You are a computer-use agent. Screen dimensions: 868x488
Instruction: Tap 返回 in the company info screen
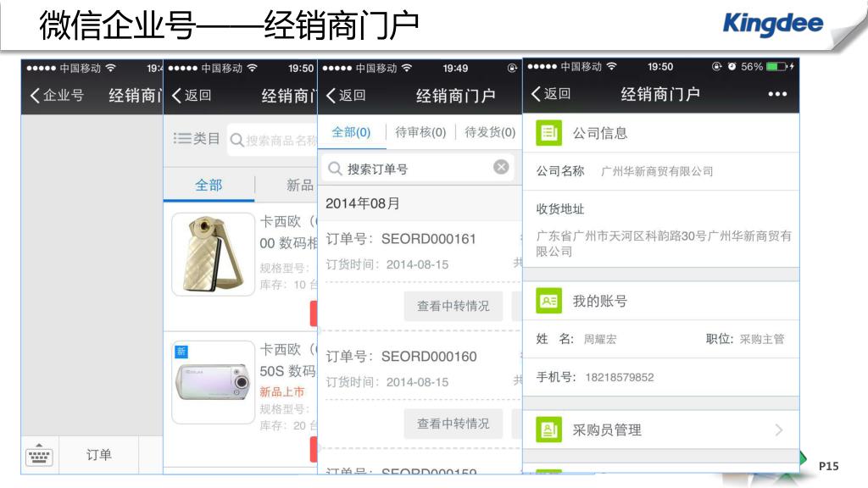click(551, 93)
